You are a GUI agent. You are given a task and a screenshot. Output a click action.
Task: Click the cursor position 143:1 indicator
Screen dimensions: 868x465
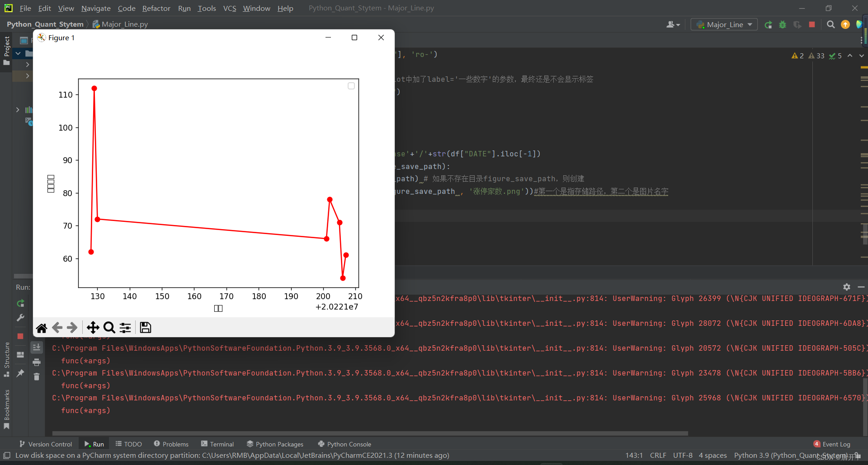coord(634,455)
